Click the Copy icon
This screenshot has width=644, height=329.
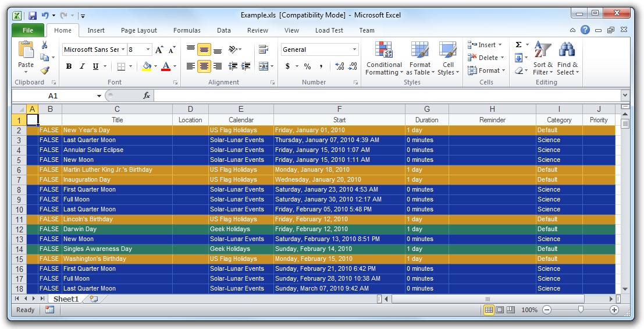coord(44,58)
